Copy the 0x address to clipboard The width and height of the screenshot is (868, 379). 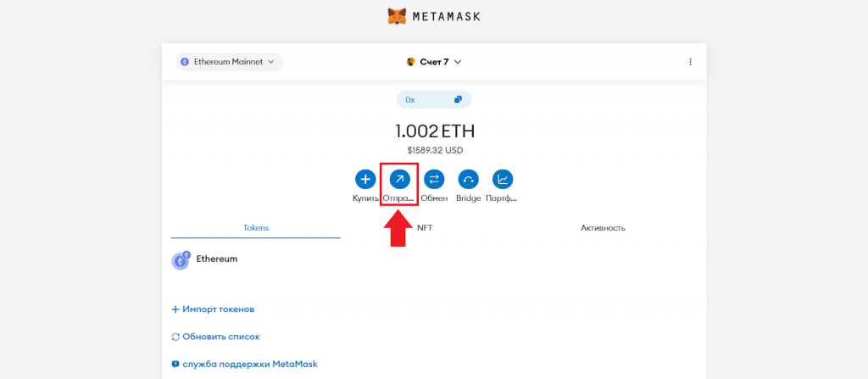pos(458,100)
